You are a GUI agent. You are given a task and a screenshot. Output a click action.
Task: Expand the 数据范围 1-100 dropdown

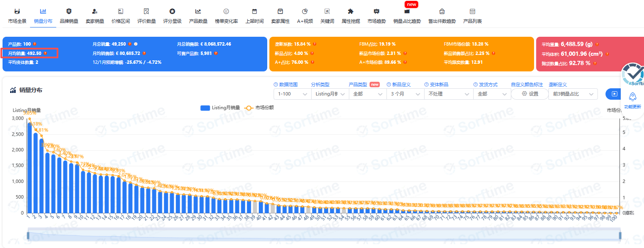(x=292, y=94)
